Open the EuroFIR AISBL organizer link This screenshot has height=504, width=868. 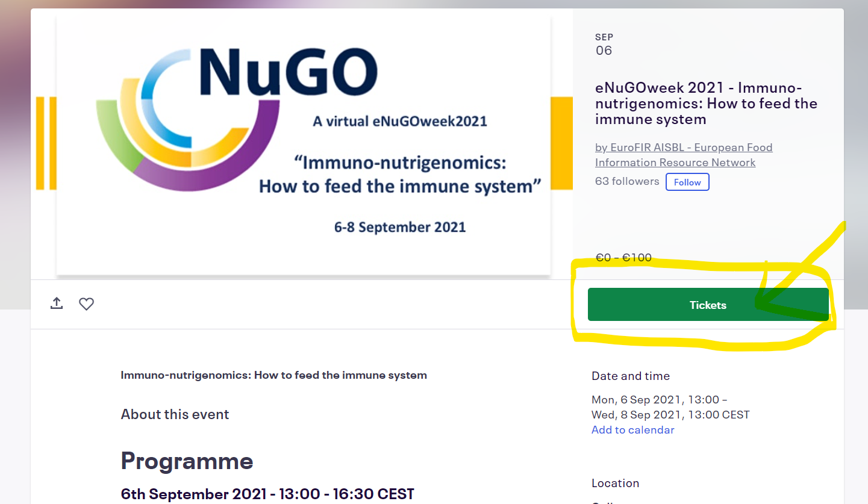(684, 155)
